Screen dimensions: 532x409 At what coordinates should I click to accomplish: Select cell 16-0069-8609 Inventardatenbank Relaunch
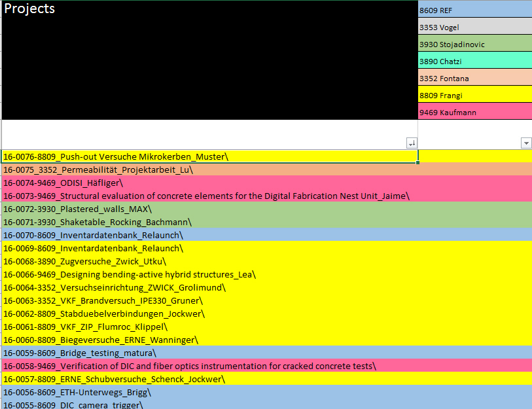pos(209,248)
